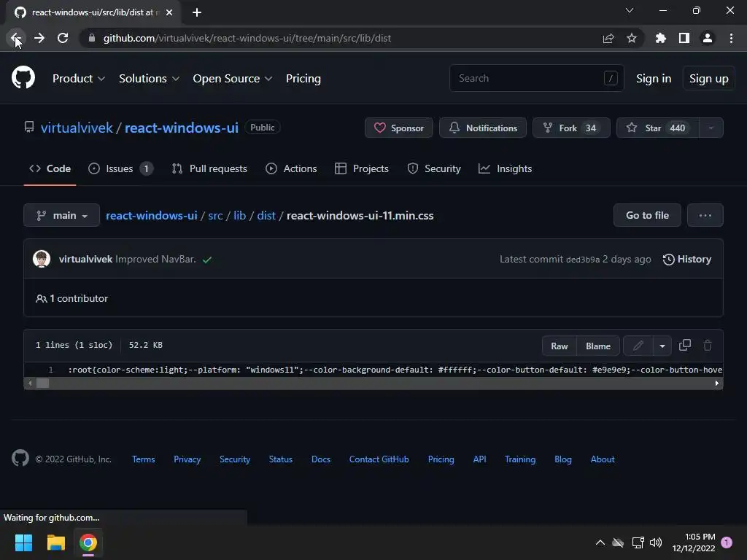Open a new browser tab with plus

coord(197,12)
